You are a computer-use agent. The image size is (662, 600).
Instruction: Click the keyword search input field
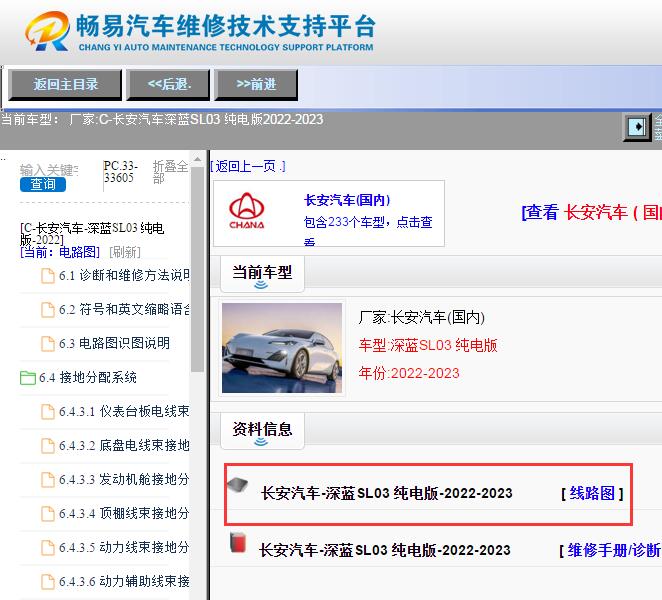point(49,170)
